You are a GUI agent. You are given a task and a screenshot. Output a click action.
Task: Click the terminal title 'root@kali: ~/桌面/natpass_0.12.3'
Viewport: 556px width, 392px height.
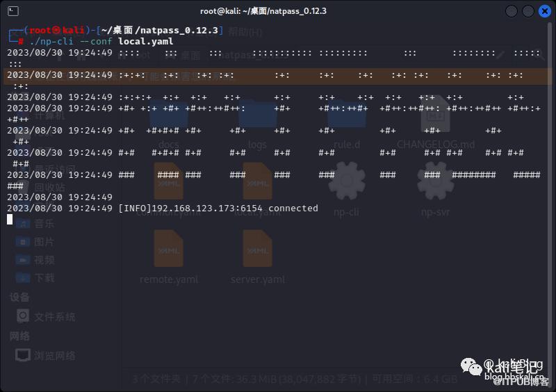coord(263,11)
